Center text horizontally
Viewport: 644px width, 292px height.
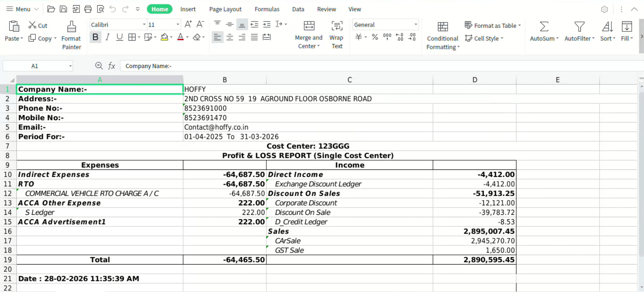coord(230,37)
